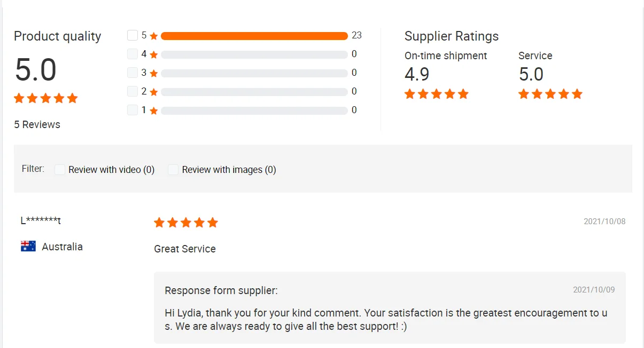Image resolution: width=644 pixels, height=348 pixels.
Task: Select the 2-star rating filter checkbox
Action: click(133, 91)
